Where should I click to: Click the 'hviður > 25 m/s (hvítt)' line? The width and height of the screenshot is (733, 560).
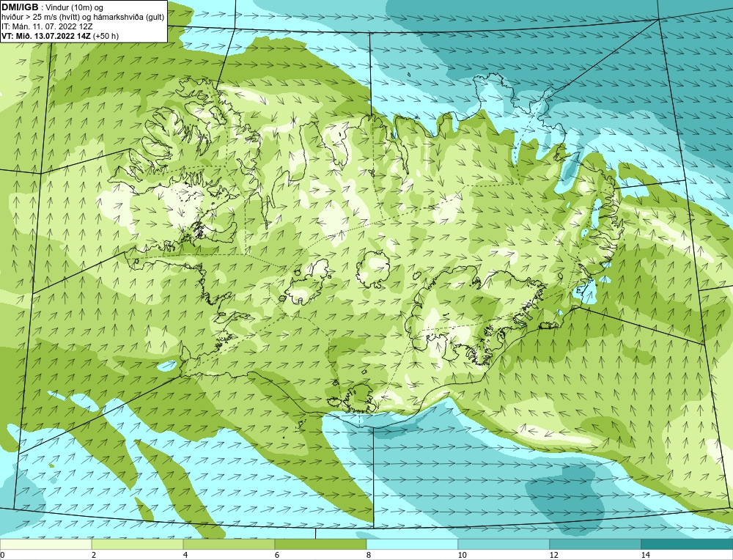coord(40,17)
